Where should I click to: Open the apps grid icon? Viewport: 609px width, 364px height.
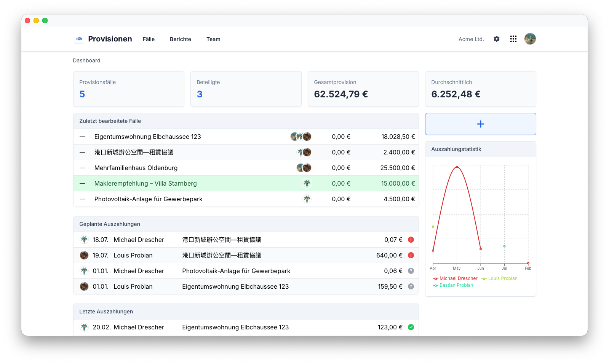513,39
